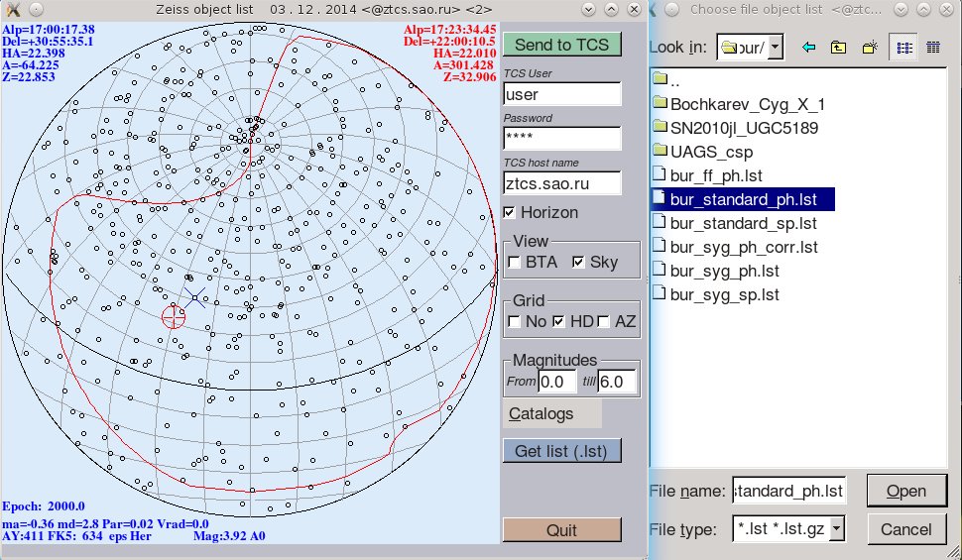Click the round sticky button in file dialog title bar
The height and width of the screenshot is (560, 962).
pos(672,9)
